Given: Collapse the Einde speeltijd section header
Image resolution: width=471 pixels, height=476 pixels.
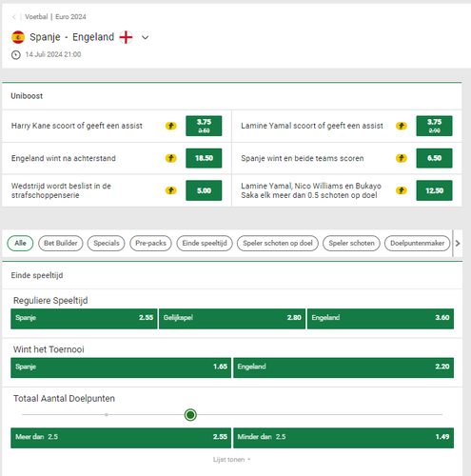Looking at the screenshot, I should tap(232, 275).
